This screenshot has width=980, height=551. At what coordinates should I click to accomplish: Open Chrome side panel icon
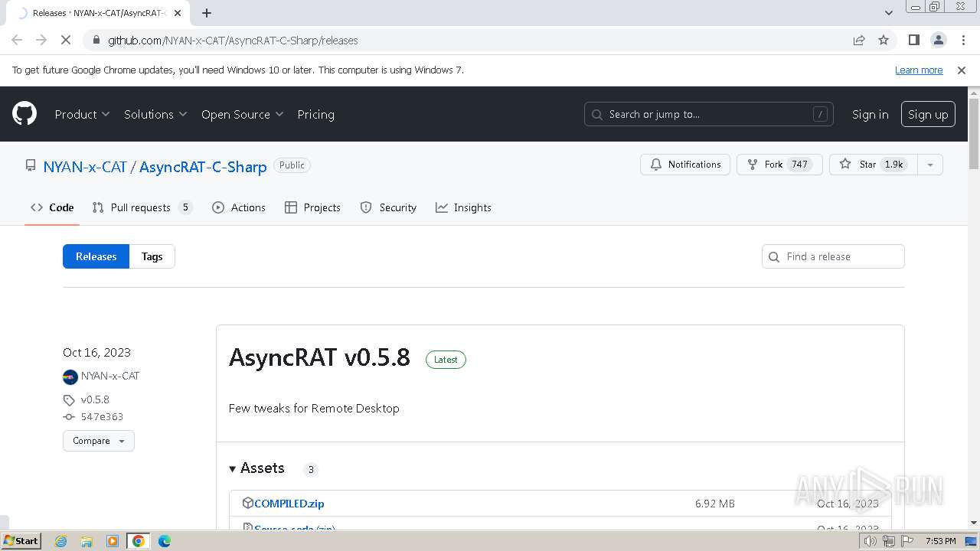pos(913,40)
